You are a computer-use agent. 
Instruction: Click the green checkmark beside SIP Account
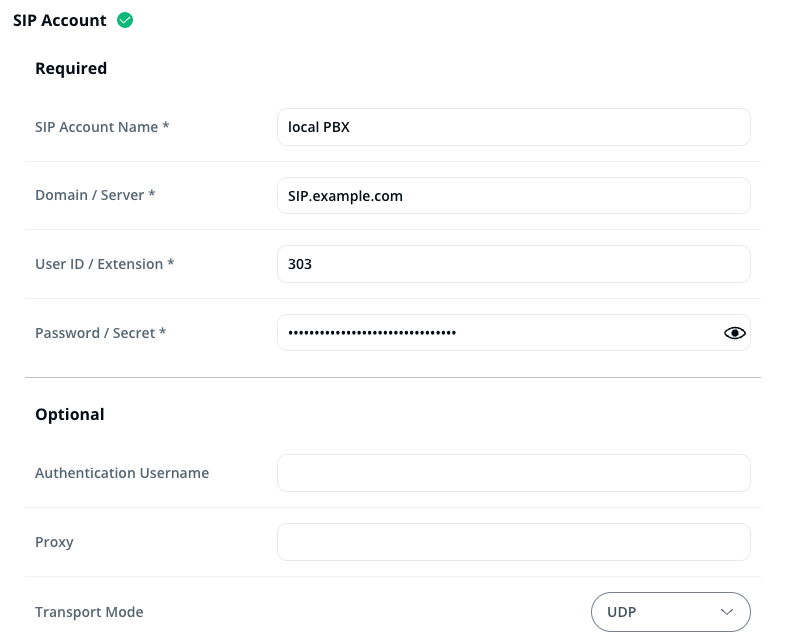[x=125, y=20]
